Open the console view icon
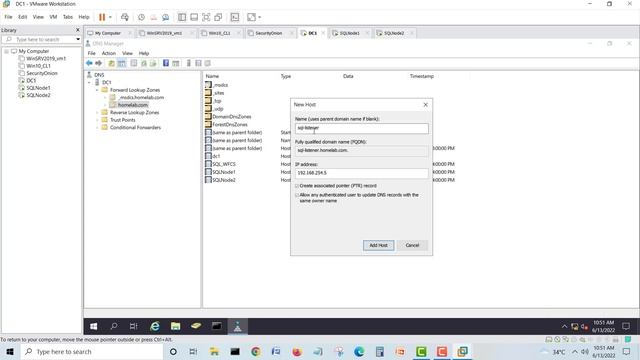 [x=235, y=17]
